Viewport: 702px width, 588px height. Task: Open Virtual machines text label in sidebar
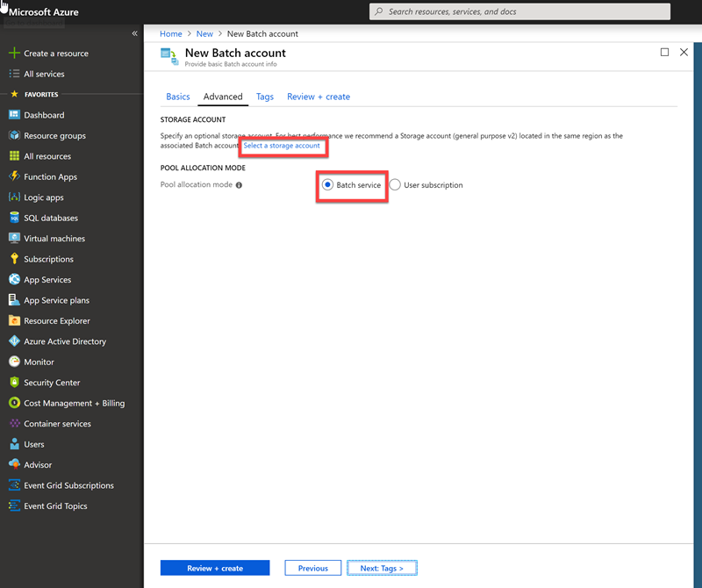[54, 239]
